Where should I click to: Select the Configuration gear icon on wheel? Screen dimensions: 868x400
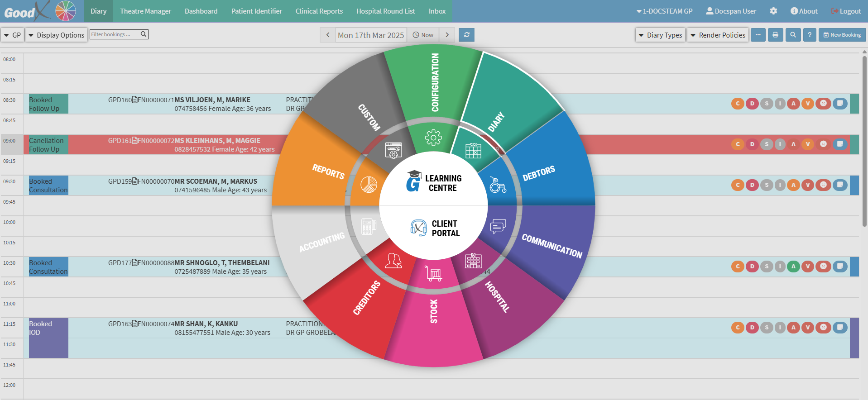point(433,138)
